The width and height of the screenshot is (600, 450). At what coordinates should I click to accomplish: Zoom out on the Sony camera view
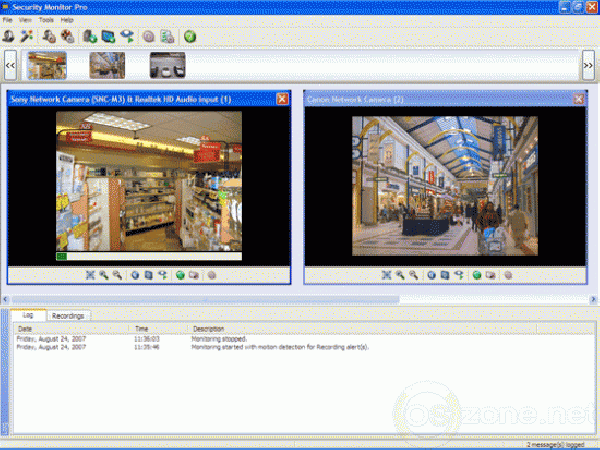pos(117,275)
